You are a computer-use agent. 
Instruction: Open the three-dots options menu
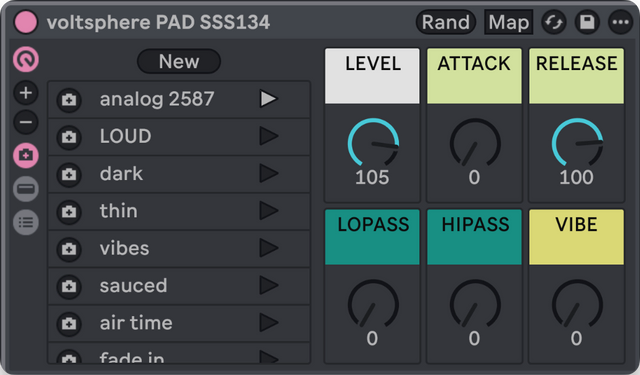(620, 22)
